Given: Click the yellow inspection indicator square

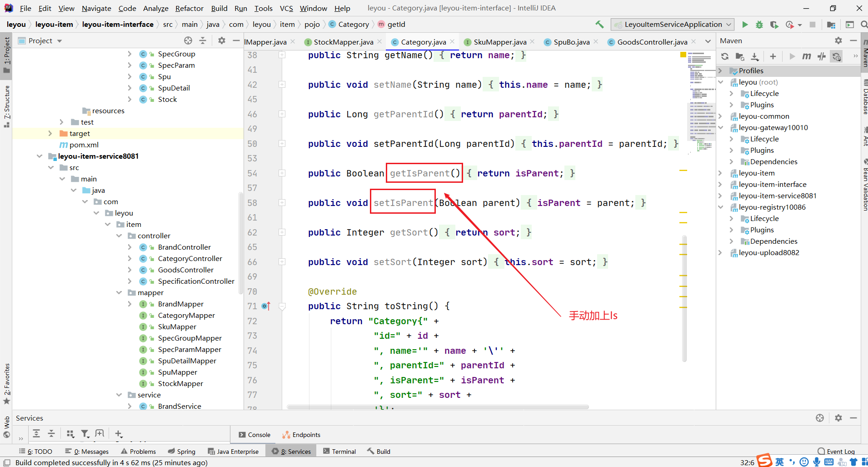Looking at the screenshot, I should [x=683, y=55].
